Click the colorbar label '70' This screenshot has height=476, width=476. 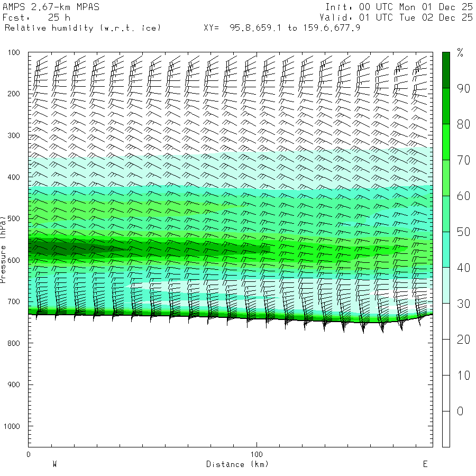463,160
